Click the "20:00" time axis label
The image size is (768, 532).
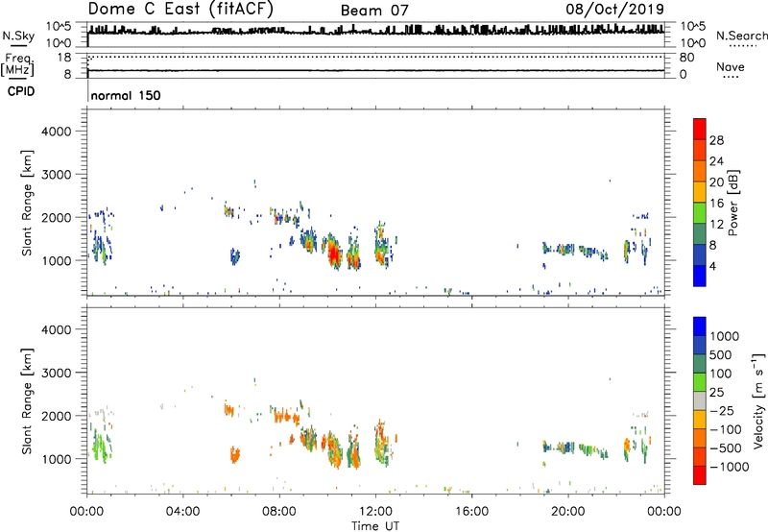tap(567, 512)
